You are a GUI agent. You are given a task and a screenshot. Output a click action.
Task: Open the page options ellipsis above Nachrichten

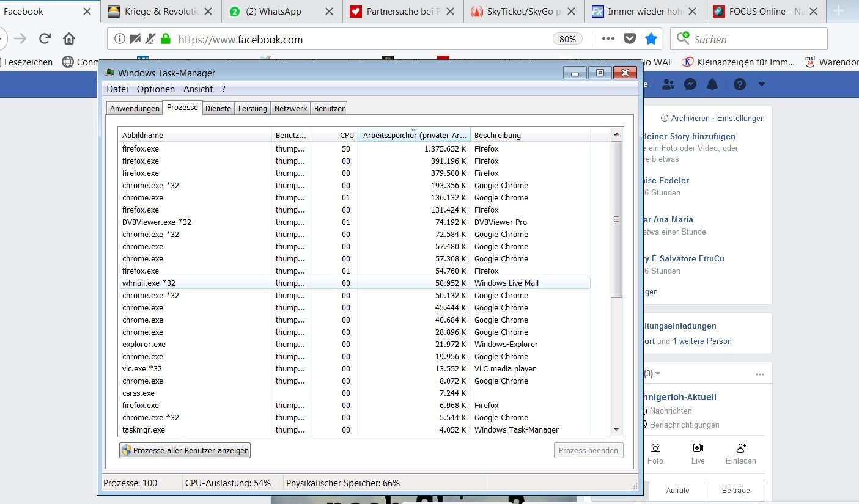pos(759,374)
